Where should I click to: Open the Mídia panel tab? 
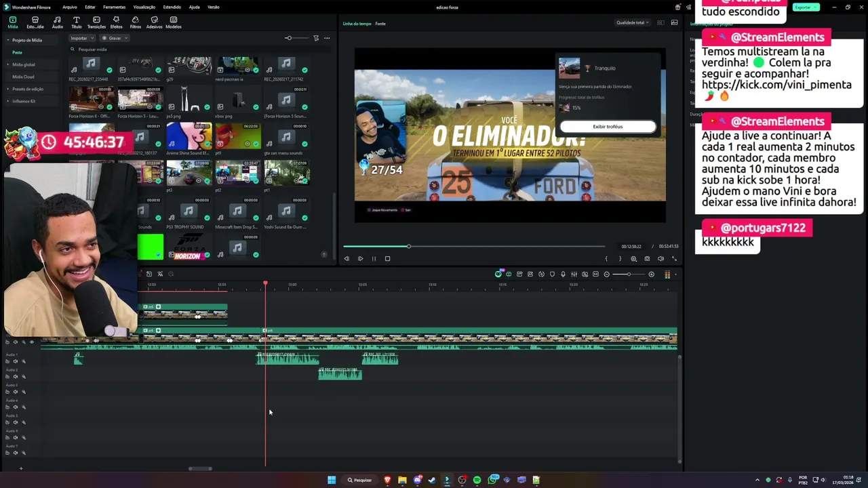[x=13, y=22]
